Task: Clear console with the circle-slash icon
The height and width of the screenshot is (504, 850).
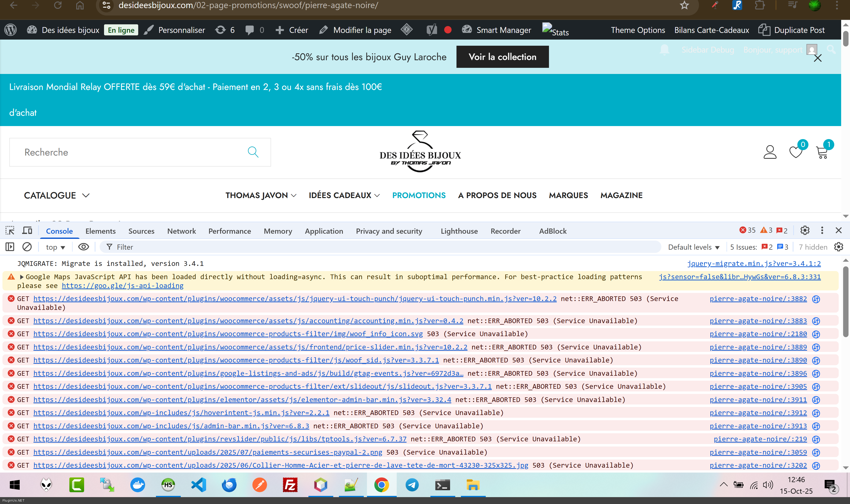Action: 27,247
